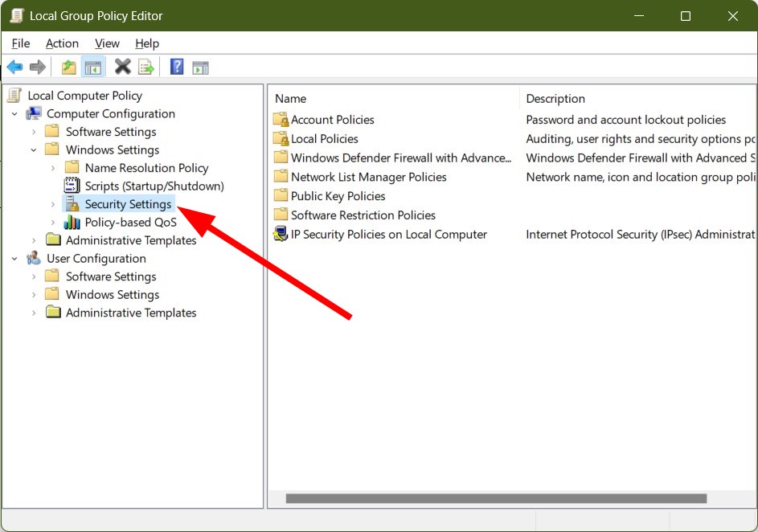This screenshot has height=532, width=758.
Task: Click the Up One Level folder icon
Action: [68, 67]
